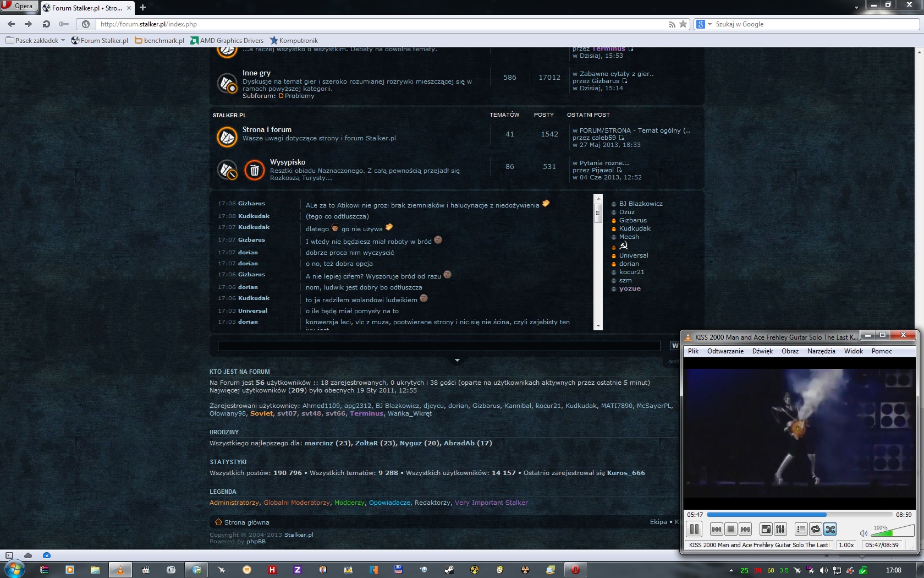This screenshot has height=578, width=924.
Task: Show hidden system tray icons
Action: pos(731,570)
